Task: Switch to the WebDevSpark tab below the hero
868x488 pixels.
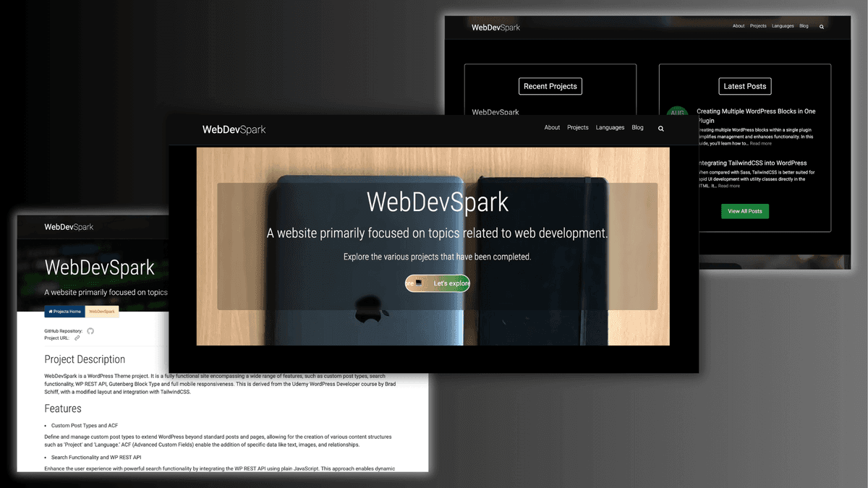Action: pos(101,312)
